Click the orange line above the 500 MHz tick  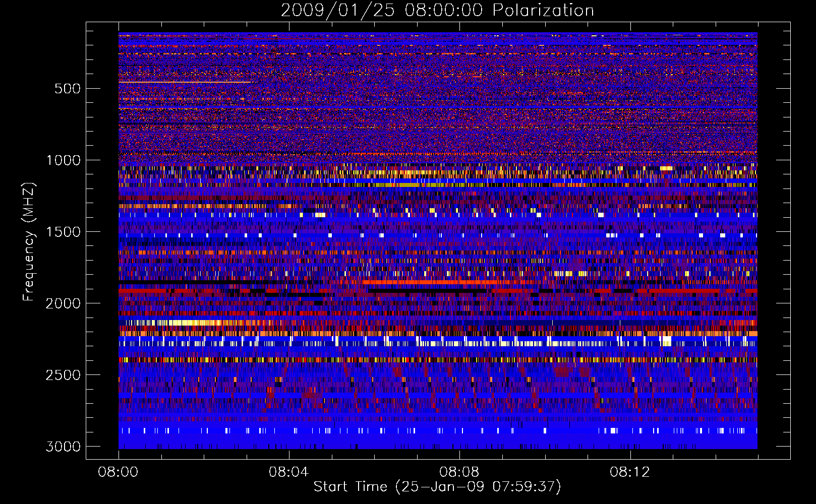coord(185,82)
